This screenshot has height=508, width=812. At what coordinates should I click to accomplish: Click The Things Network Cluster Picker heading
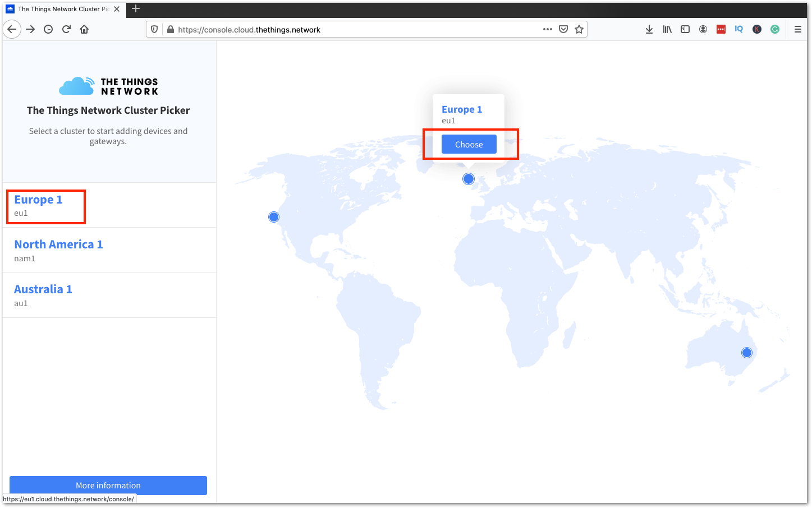click(x=108, y=110)
